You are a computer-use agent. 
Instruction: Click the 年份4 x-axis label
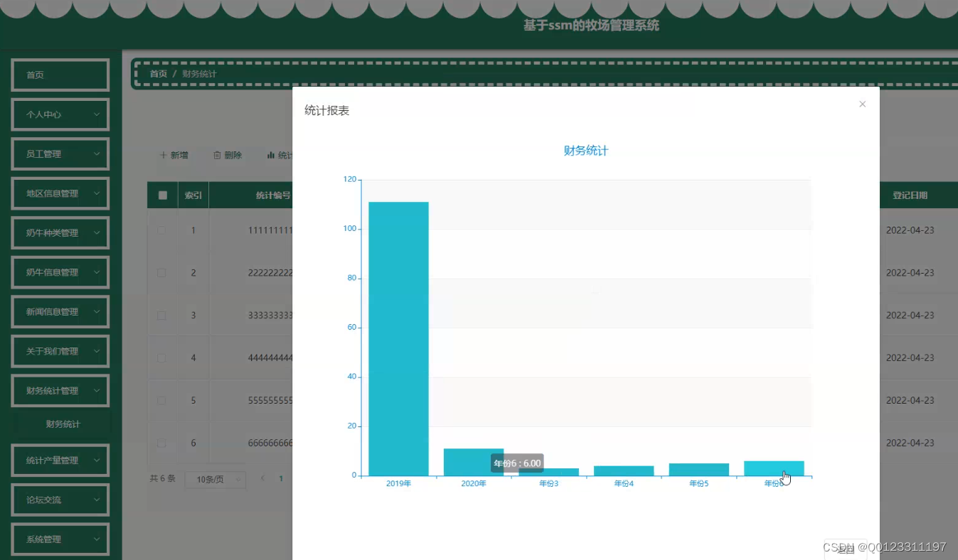click(624, 484)
